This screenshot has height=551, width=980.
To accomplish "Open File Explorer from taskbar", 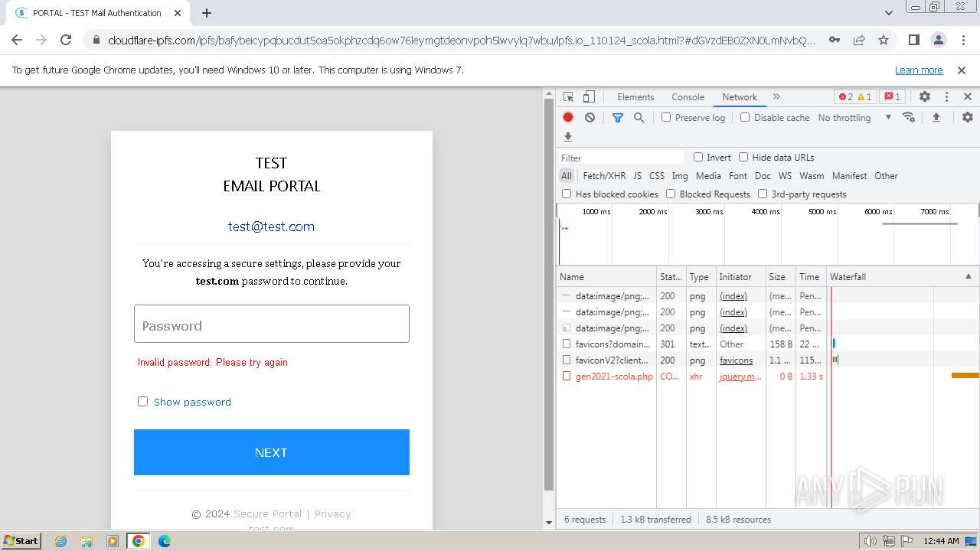I will 87,541.
